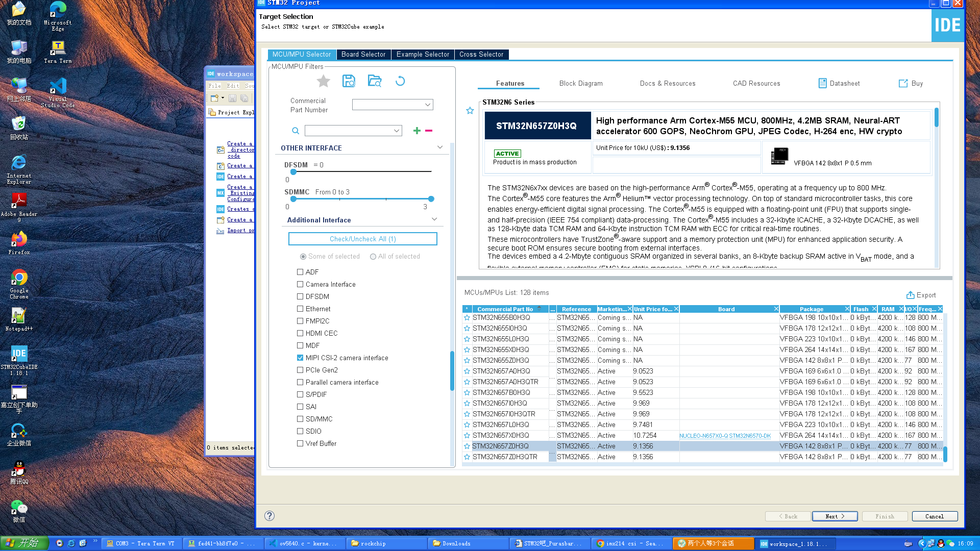The width and height of the screenshot is (980, 551).
Task: Star the STM32N657X0H3Q list row
Action: coord(467,435)
